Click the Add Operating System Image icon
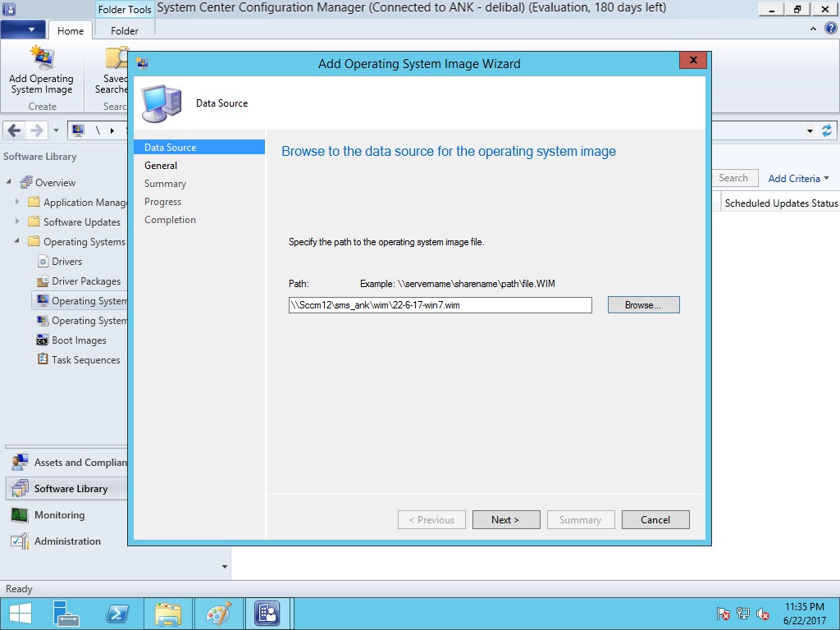The image size is (840, 630). 41,61
